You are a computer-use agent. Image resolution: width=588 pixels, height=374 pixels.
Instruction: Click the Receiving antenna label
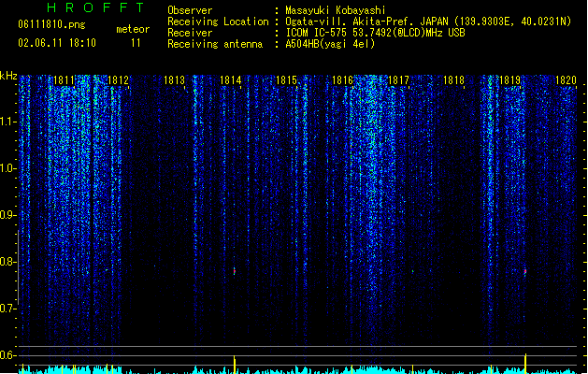(x=215, y=44)
